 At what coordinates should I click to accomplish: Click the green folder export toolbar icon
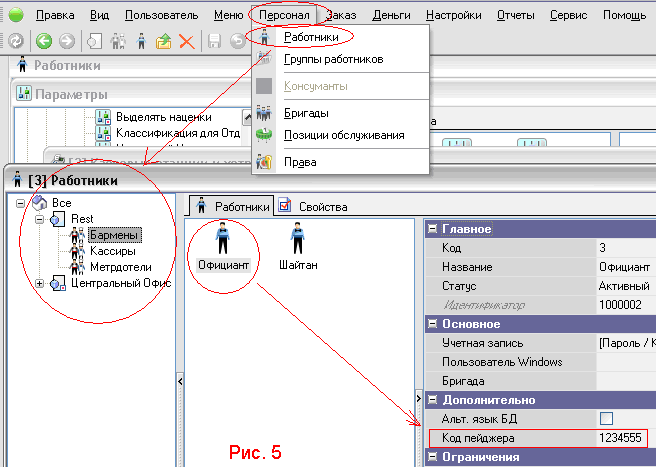point(163,41)
